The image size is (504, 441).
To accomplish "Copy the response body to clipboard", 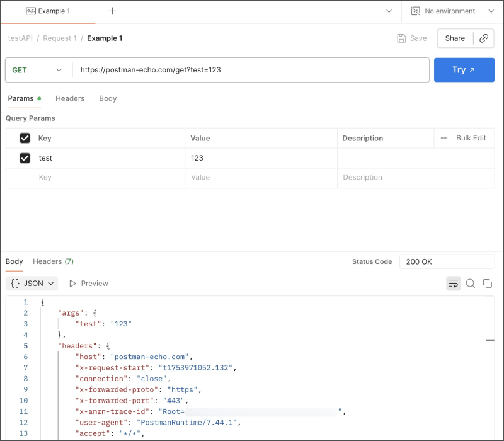I will pyautogui.click(x=488, y=283).
